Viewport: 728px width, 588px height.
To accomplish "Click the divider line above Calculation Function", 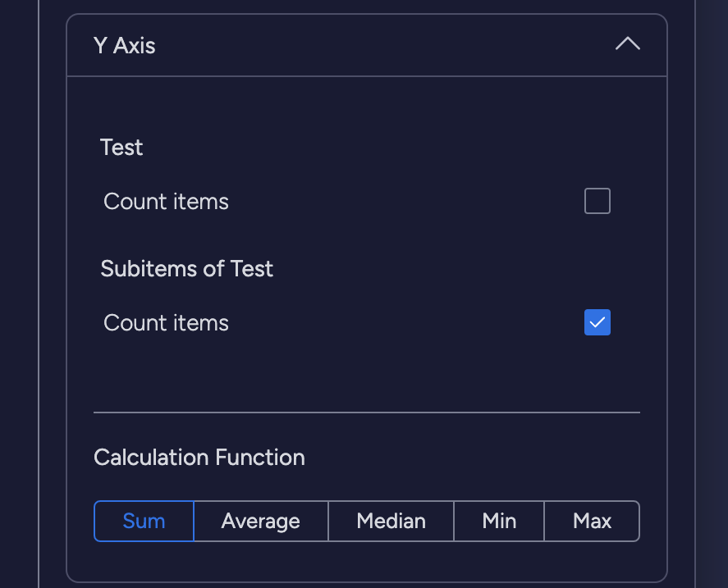I will [366, 412].
